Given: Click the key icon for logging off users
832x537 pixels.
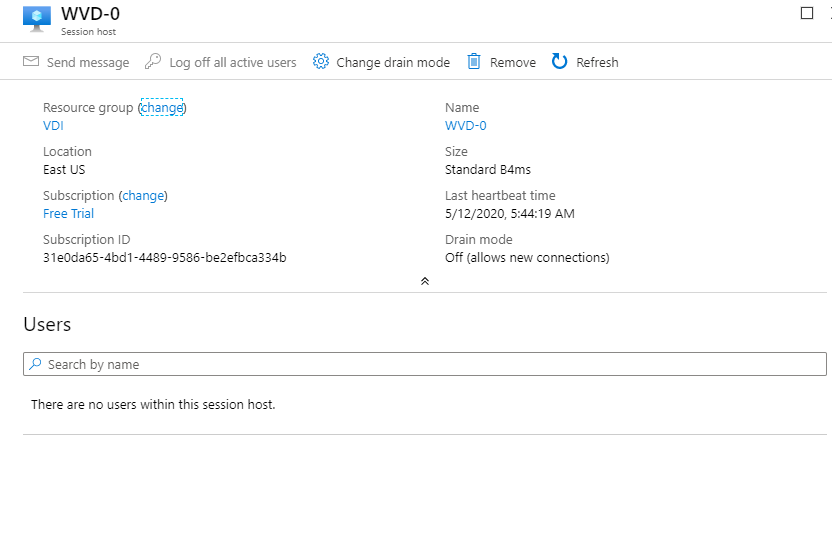Looking at the screenshot, I should [x=153, y=62].
